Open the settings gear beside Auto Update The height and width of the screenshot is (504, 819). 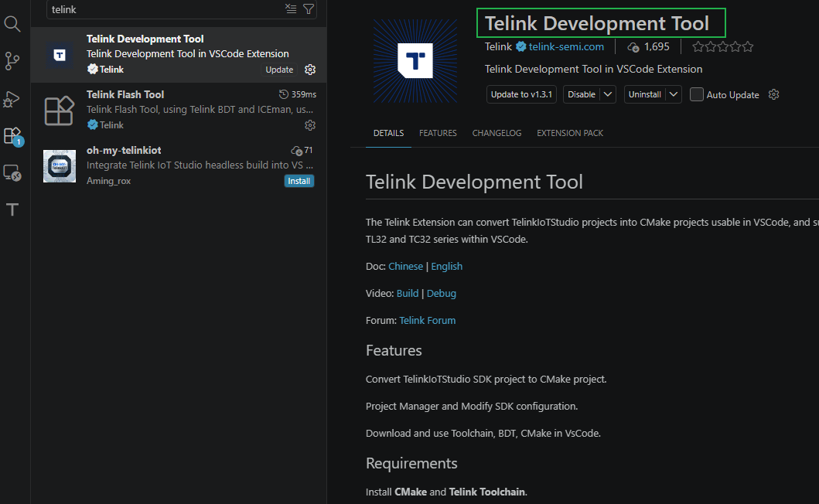774,94
